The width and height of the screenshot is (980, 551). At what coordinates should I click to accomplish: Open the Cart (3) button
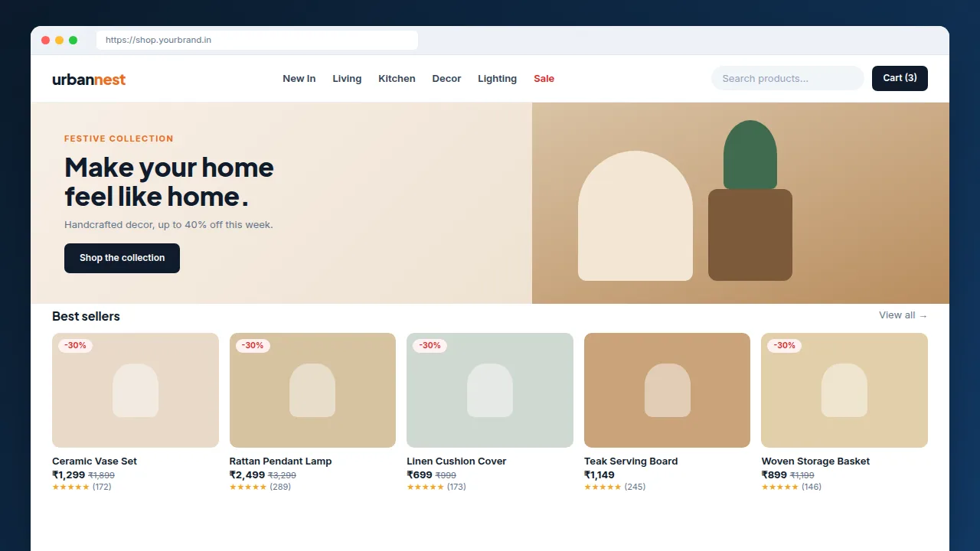click(900, 78)
